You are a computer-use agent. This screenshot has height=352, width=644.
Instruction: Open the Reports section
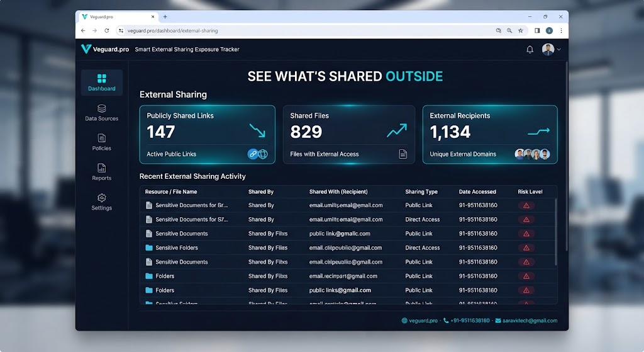tap(101, 172)
